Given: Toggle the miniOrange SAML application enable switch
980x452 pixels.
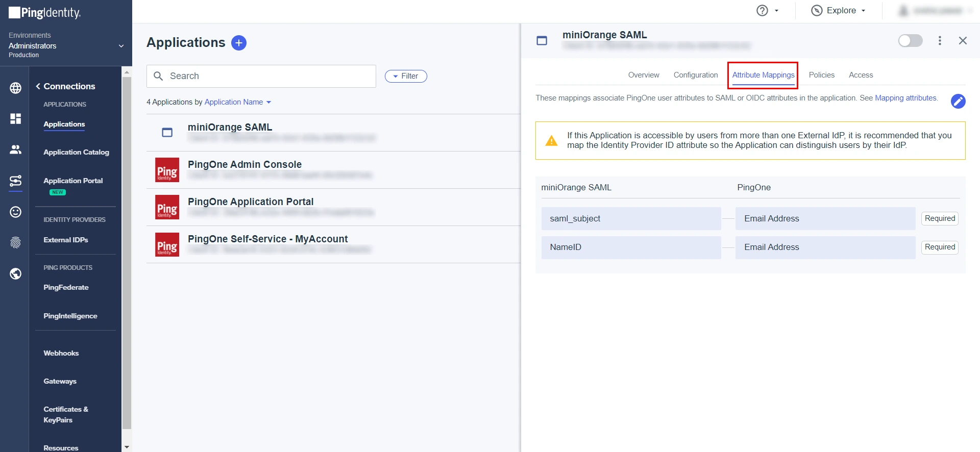Looking at the screenshot, I should [911, 40].
